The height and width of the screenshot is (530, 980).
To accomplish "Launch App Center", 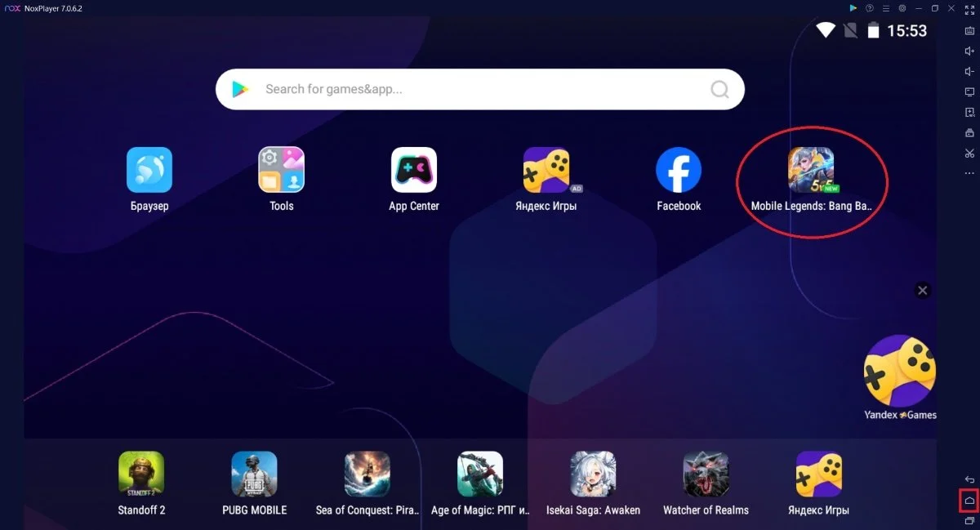I will [x=414, y=170].
